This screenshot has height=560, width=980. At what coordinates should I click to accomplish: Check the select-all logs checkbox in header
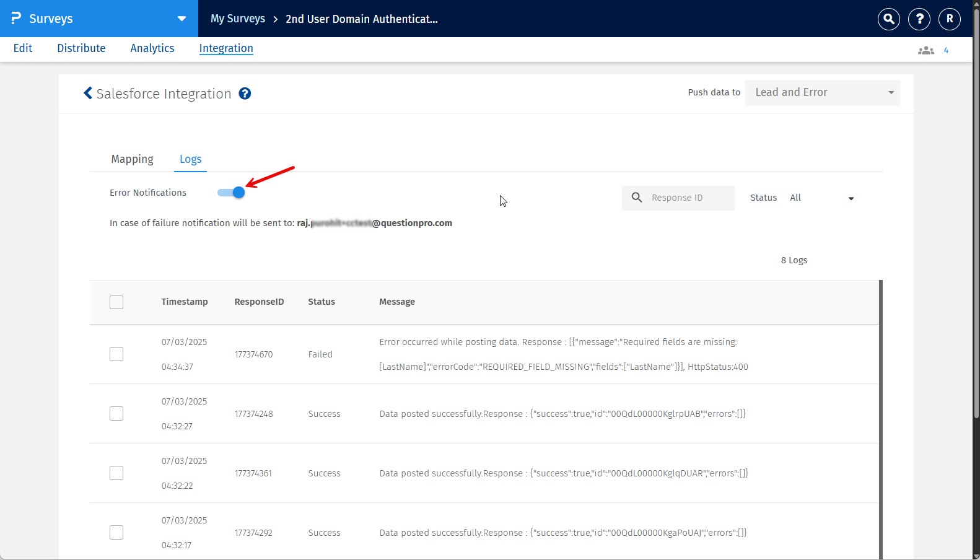point(116,302)
